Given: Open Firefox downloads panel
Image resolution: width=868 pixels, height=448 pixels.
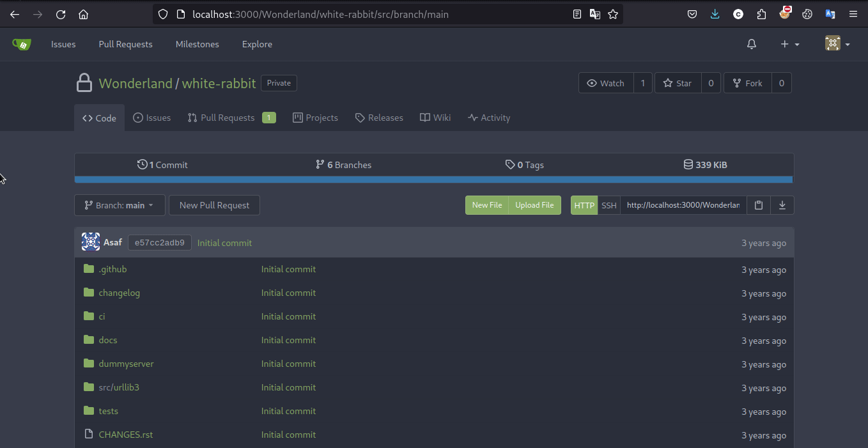Looking at the screenshot, I should point(715,14).
